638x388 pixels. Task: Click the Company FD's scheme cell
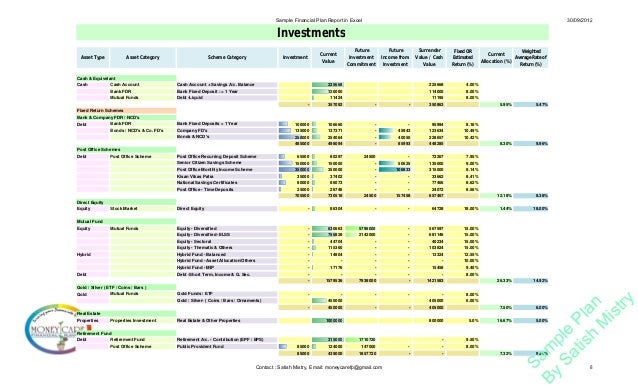tap(227, 131)
